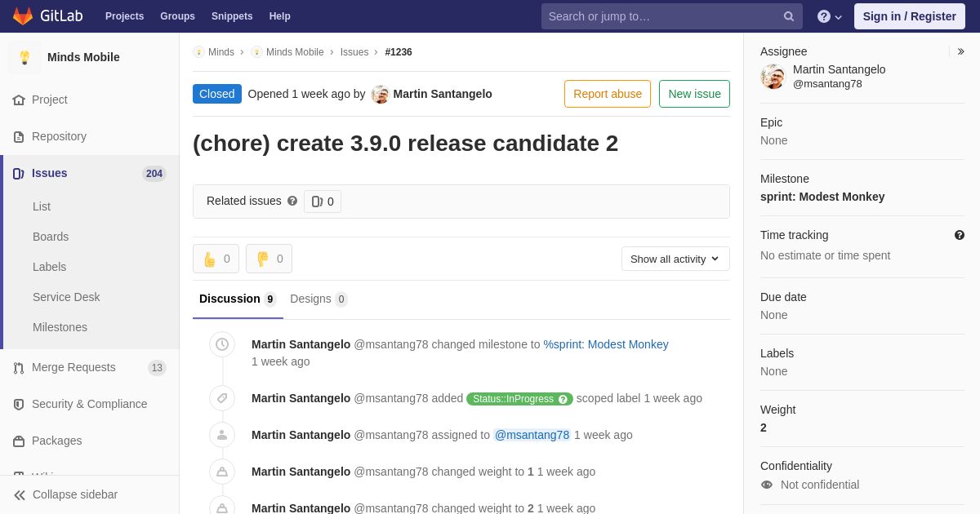This screenshot has height=514, width=980.
Task: Open Milestones under Issues
Action: point(60,327)
